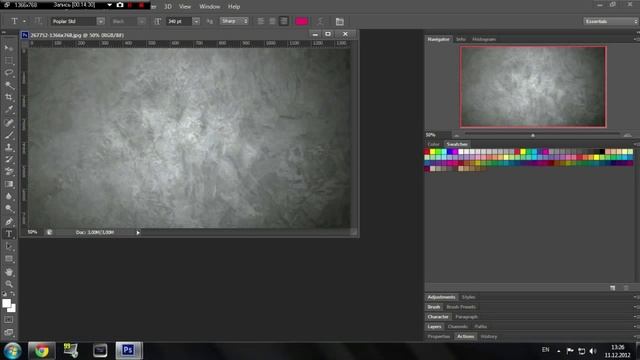This screenshot has width=640, height=360.
Task: Open the Brush Presets tab
Action: 461,307
